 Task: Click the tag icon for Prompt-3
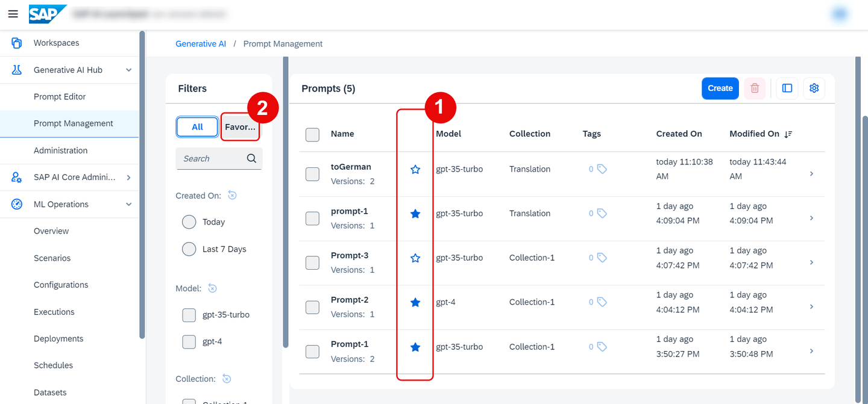(602, 258)
